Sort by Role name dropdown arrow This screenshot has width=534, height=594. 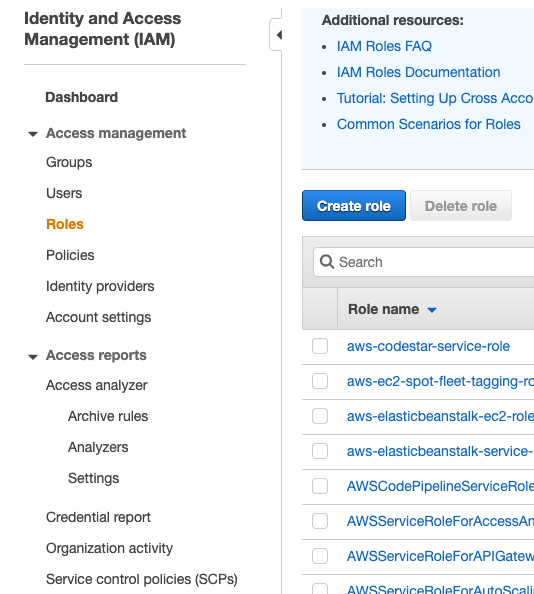tap(432, 310)
